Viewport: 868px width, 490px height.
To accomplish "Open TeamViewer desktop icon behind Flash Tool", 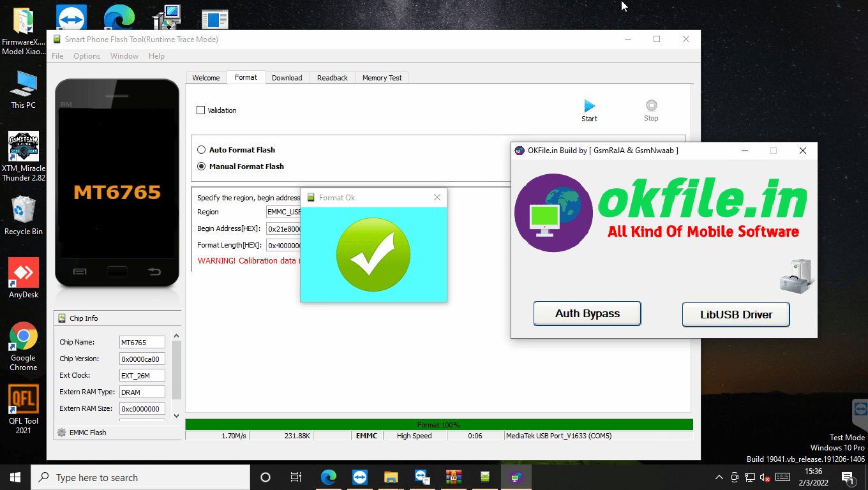I will click(71, 17).
